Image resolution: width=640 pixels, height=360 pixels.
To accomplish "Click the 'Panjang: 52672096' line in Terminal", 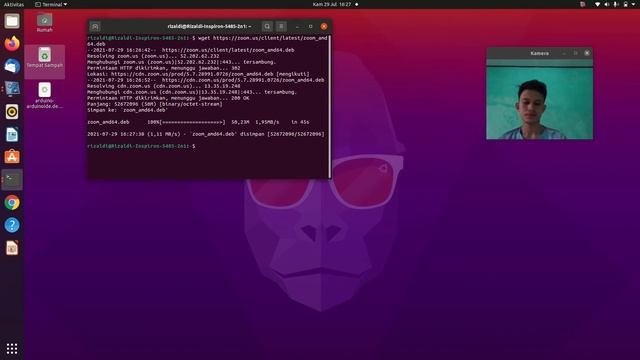I will click(155, 104).
